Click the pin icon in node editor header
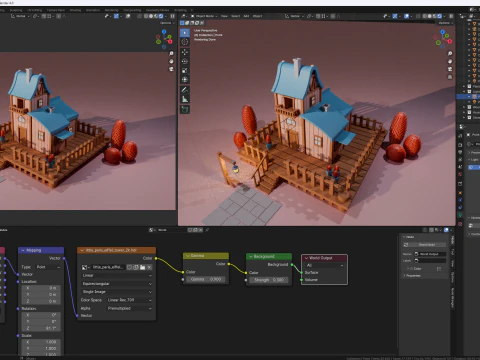This screenshot has width=480, height=360. 207,230
